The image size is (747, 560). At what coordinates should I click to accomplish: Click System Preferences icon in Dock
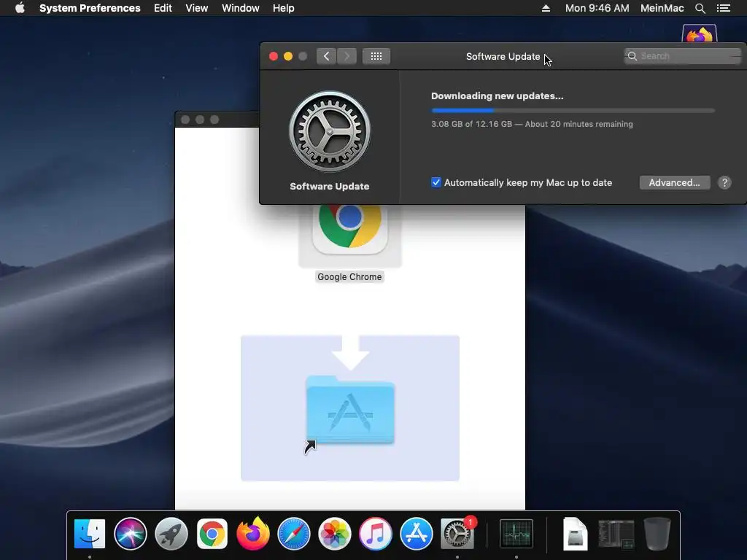click(x=457, y=533)
